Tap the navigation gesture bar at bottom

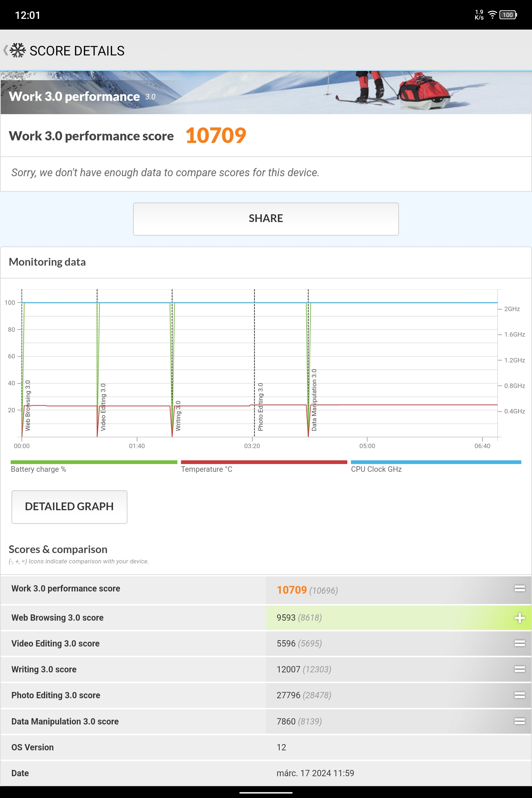[266, 792]
